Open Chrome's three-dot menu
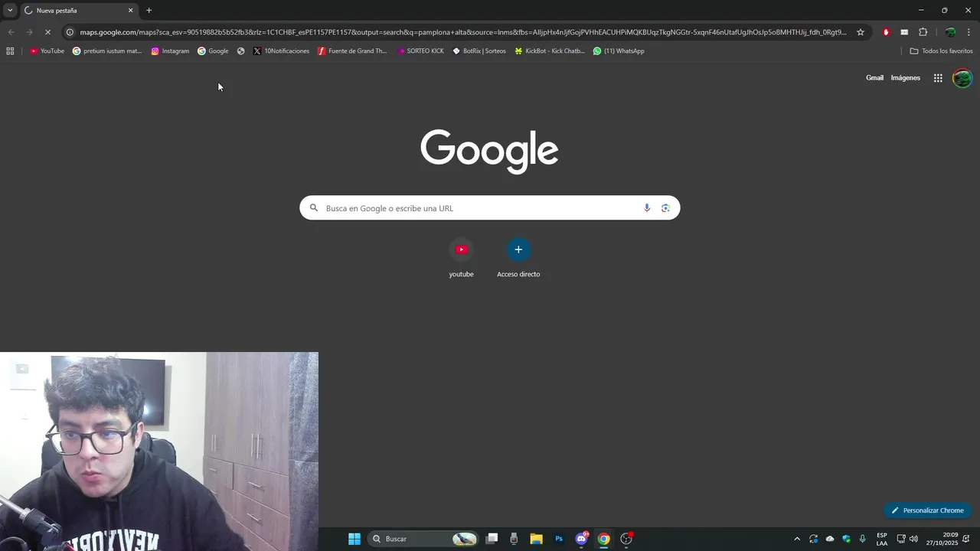This screenshot has height=551, width=980. 969,32
